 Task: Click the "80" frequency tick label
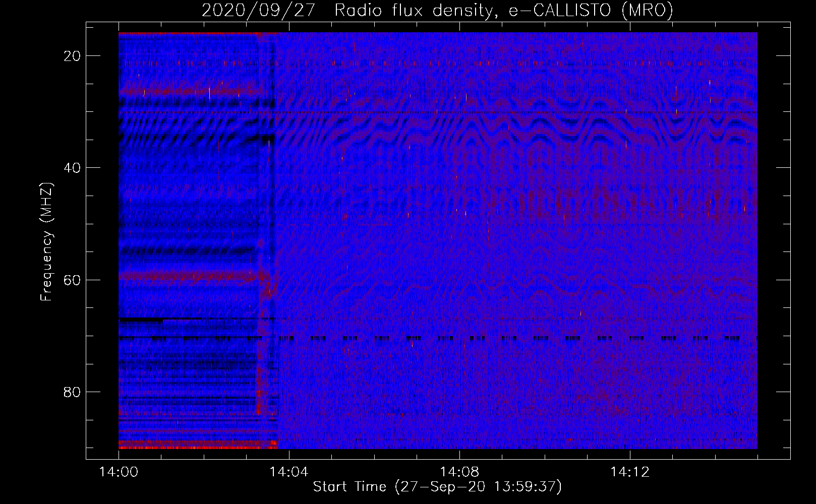tap(72, 392)
